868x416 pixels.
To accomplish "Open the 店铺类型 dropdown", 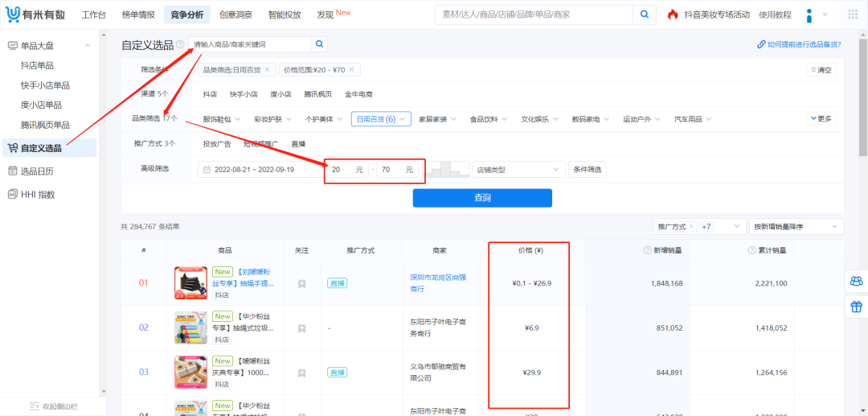I will point(518,170).
